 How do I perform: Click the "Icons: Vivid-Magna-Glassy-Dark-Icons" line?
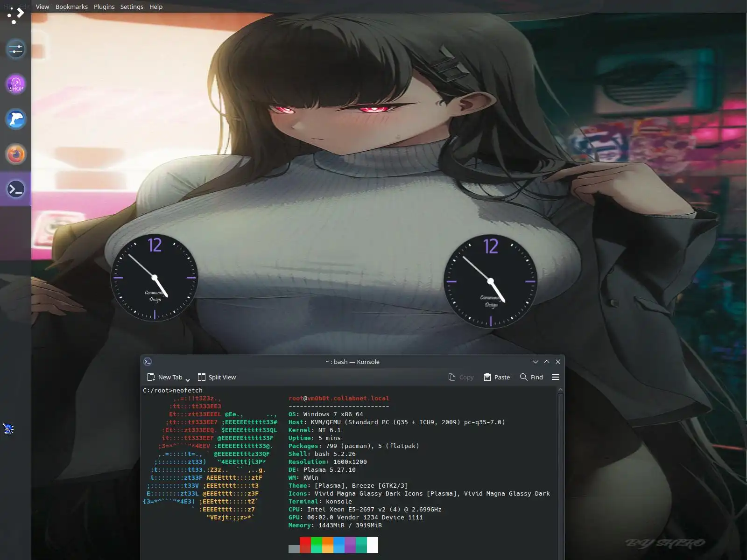(419, 493)
